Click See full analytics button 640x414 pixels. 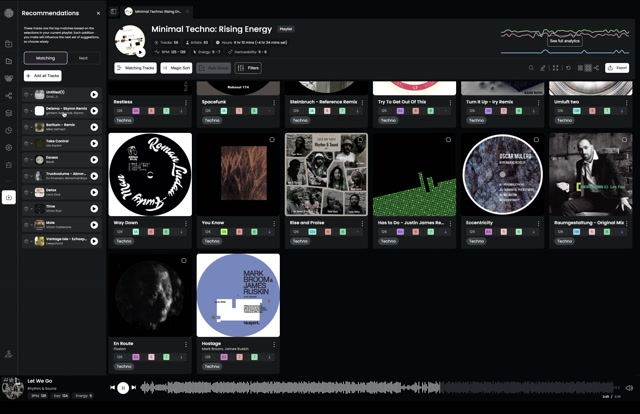(564, 41)
